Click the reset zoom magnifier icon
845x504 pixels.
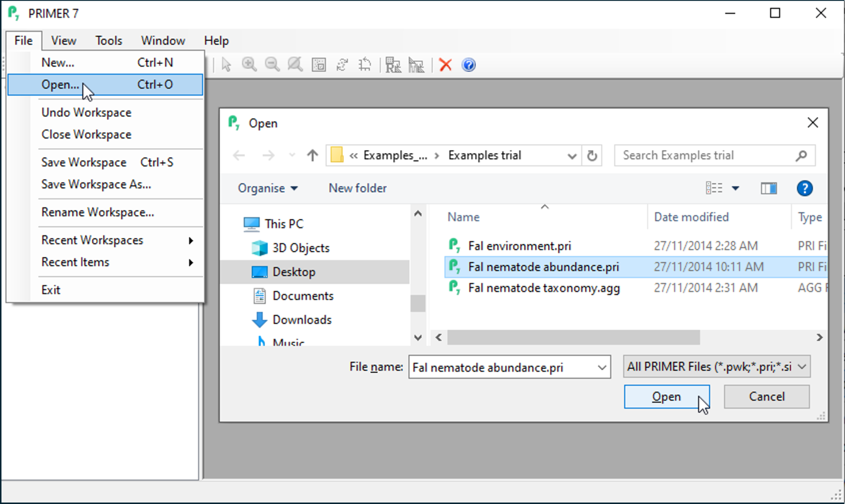coord(295,65)
